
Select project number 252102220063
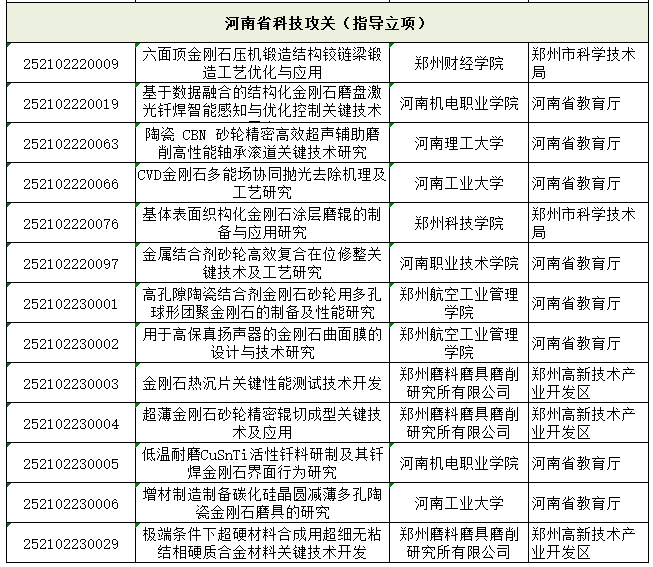tap(71, 144)
